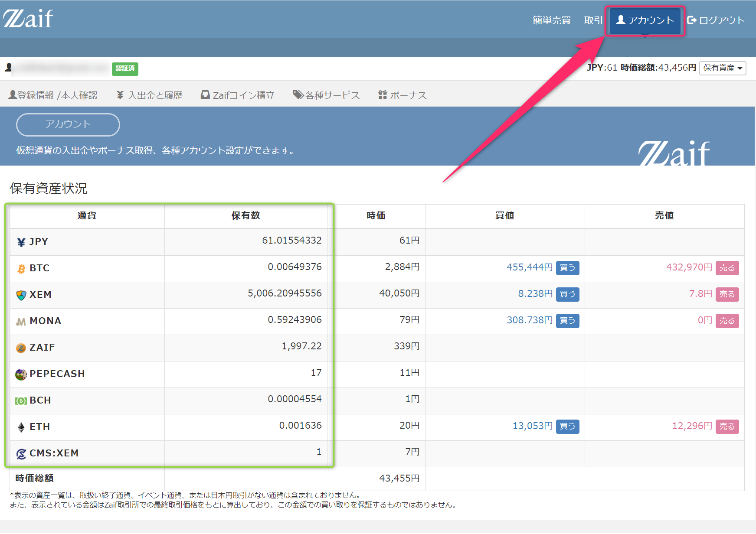The image size is (756, 534).
Task: Click the JPY yen currency icon
Action: [21, 242]
